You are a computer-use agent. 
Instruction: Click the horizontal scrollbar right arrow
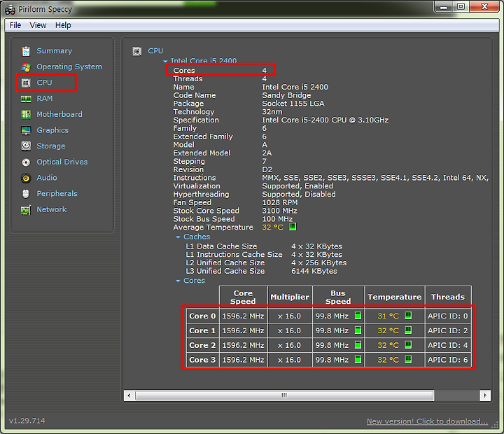tap(485, 395)
